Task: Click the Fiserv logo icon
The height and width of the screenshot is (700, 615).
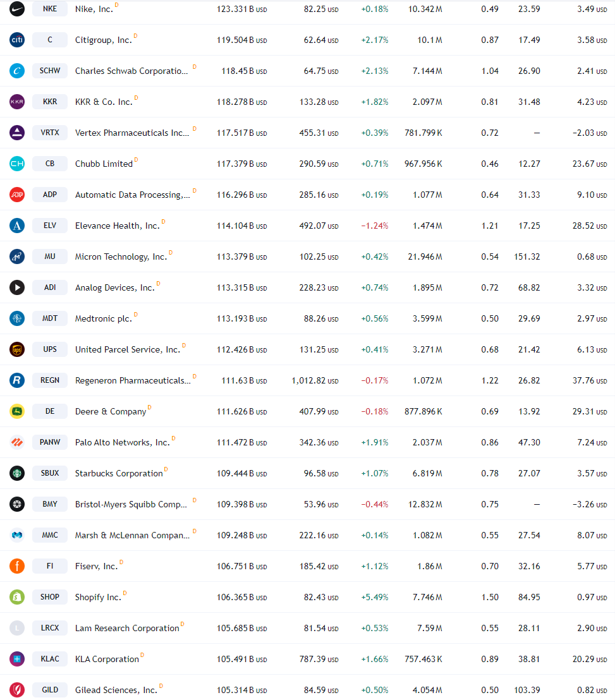Action: pos(17,566)
